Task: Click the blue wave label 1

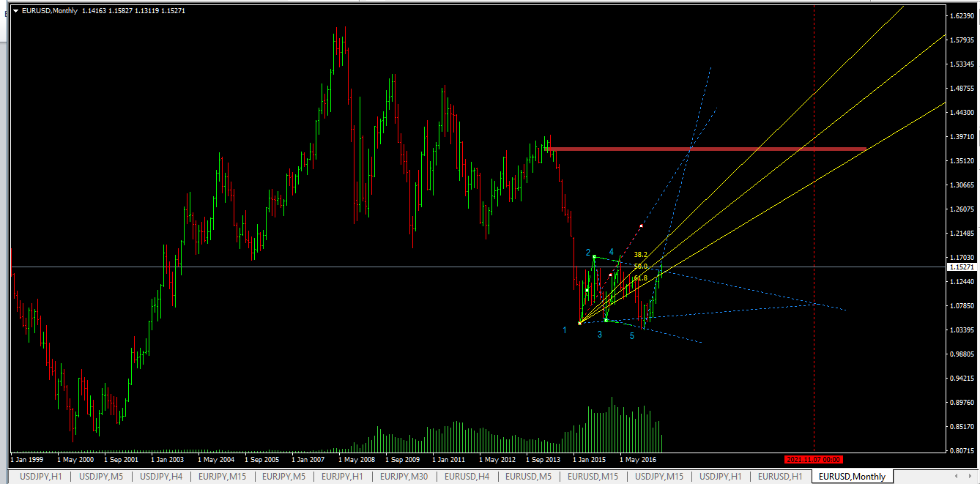Action: 565,330
